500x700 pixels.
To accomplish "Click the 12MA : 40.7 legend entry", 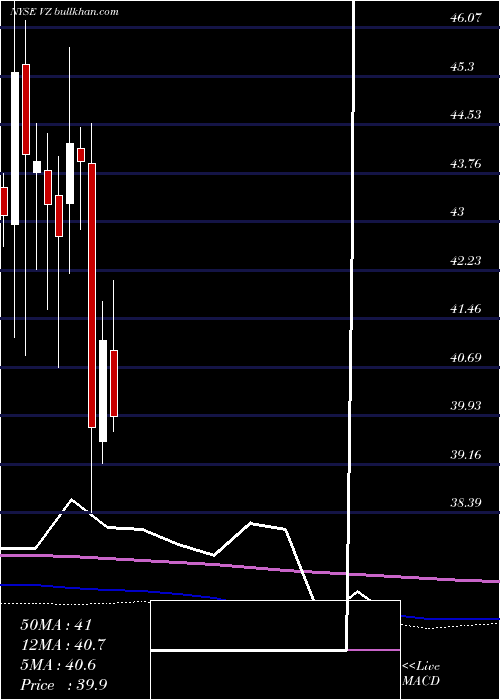I will (x=63, y=644).
